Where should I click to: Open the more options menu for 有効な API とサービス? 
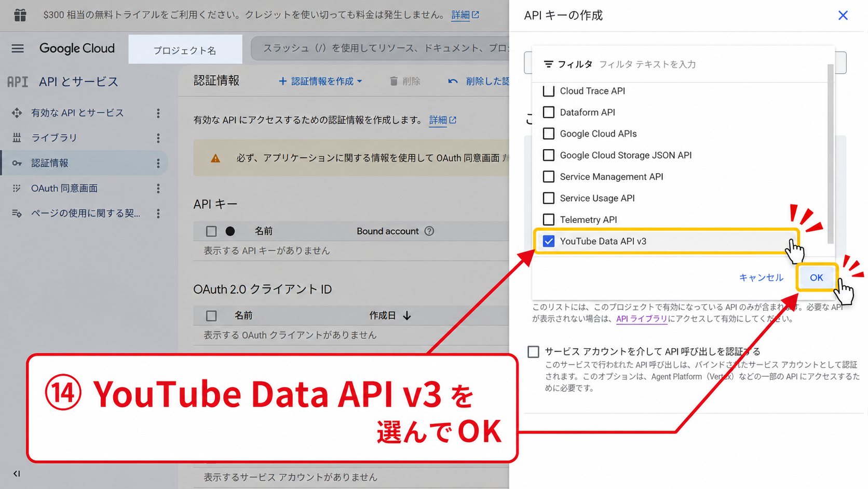[x=158, y=113]
